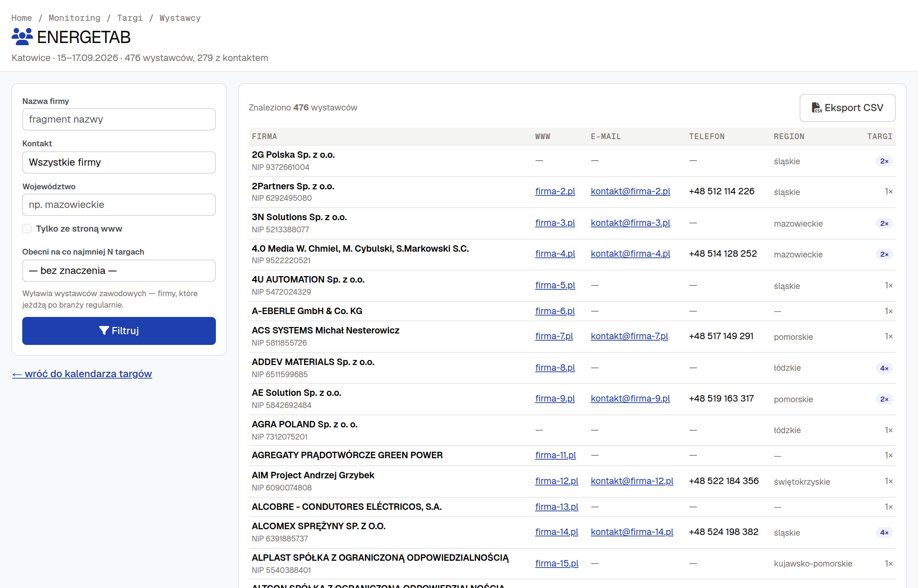Click the 4× badge in ADDEV MATERIALS row
The height and width of the screenshot is (588, 918).
tap(884, 368)
